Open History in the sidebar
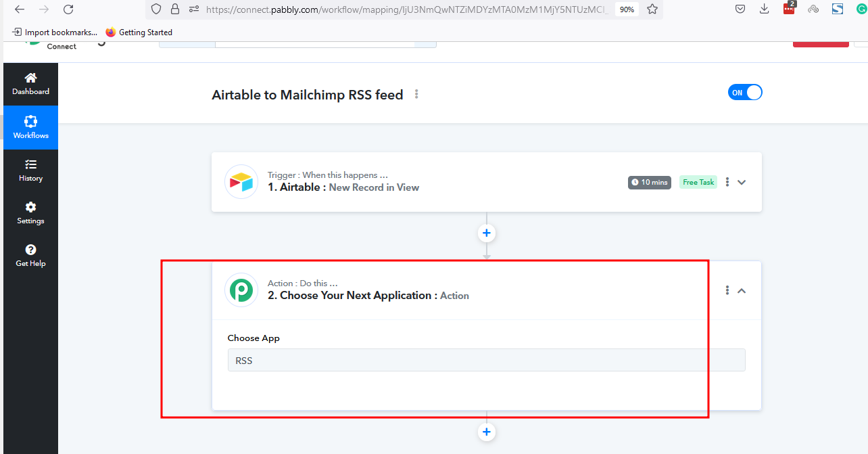This screenshot has height=454, width=868. (30, 171)
